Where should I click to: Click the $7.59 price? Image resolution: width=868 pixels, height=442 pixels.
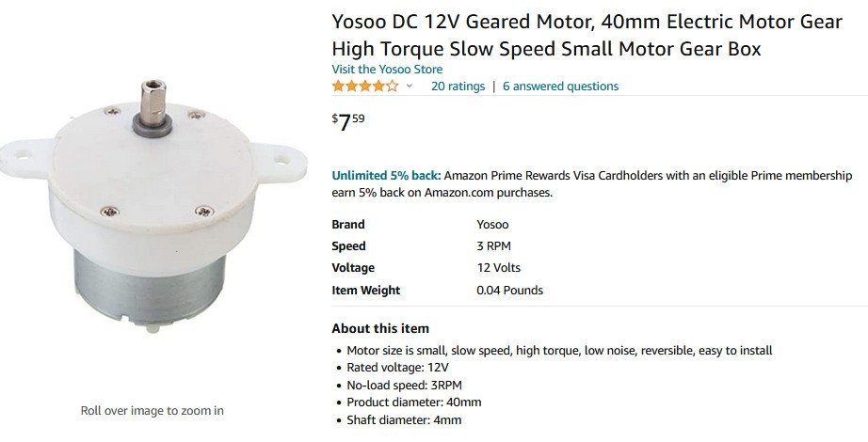click(348, 121)
